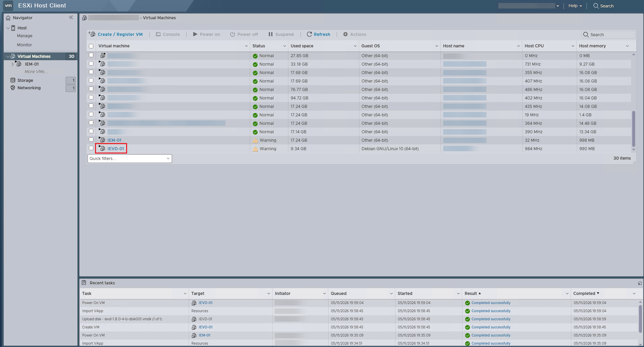The height and width of the screenshot is (347, 644).
Task: Click the VM list Search input field
Action: point(609,34)
